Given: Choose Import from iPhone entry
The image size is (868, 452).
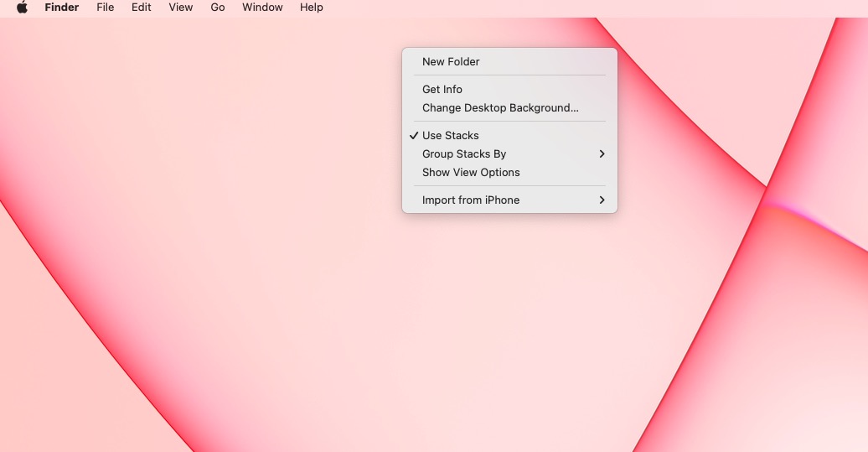Looking at the screenshot, I should click(470, 200).
